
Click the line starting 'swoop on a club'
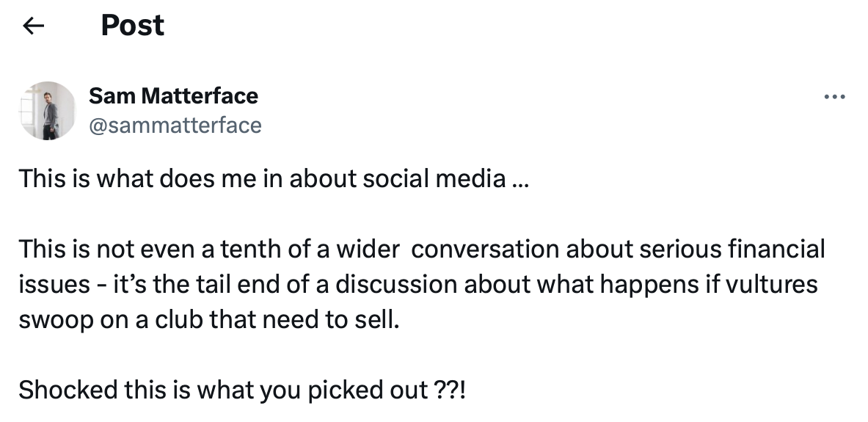(x=210, y=319)
